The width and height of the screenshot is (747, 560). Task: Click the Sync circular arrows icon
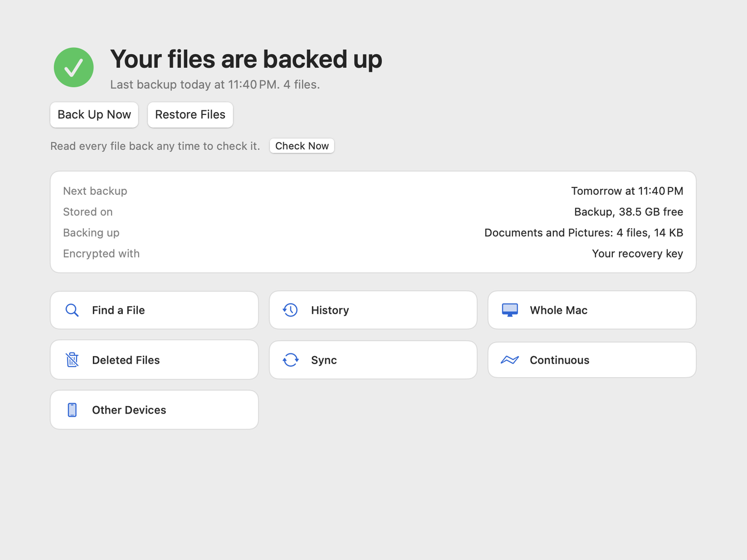[290, 360]
